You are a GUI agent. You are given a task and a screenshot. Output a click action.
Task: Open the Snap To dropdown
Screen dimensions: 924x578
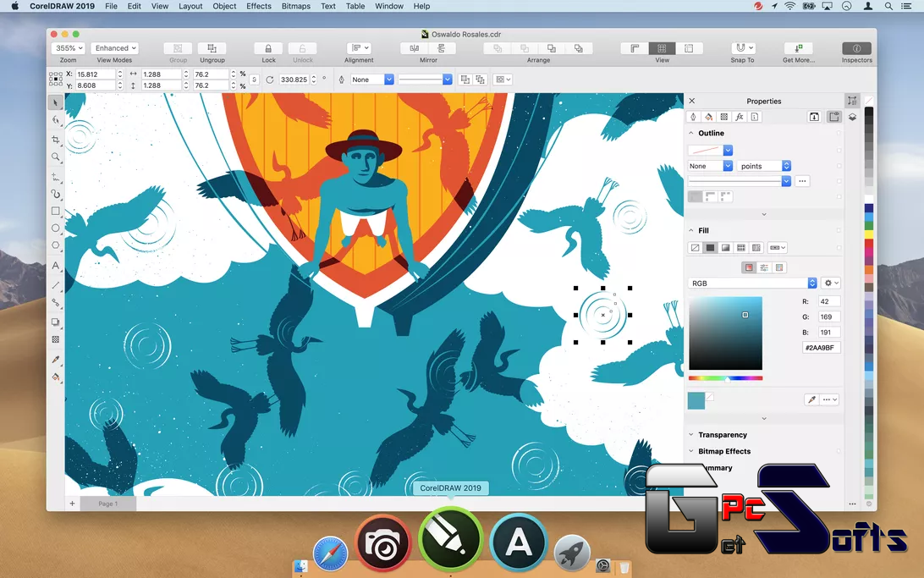(x=743, y=48)
